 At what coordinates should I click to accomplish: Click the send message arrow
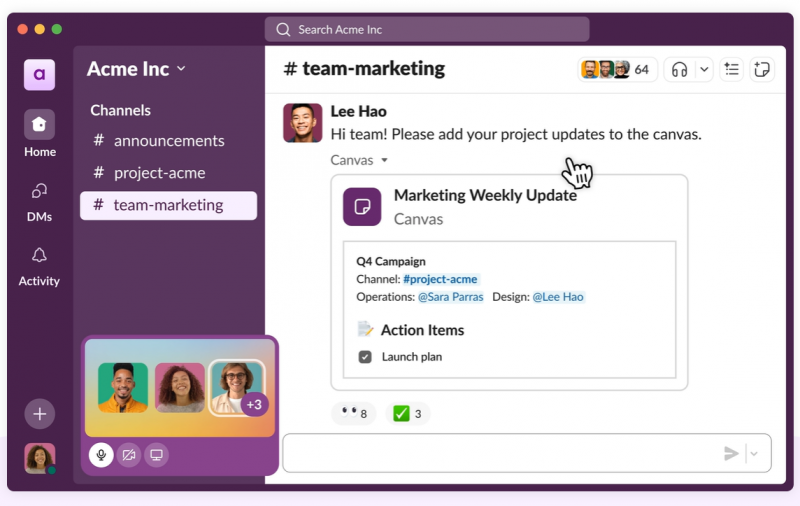(x=731, y=453)
